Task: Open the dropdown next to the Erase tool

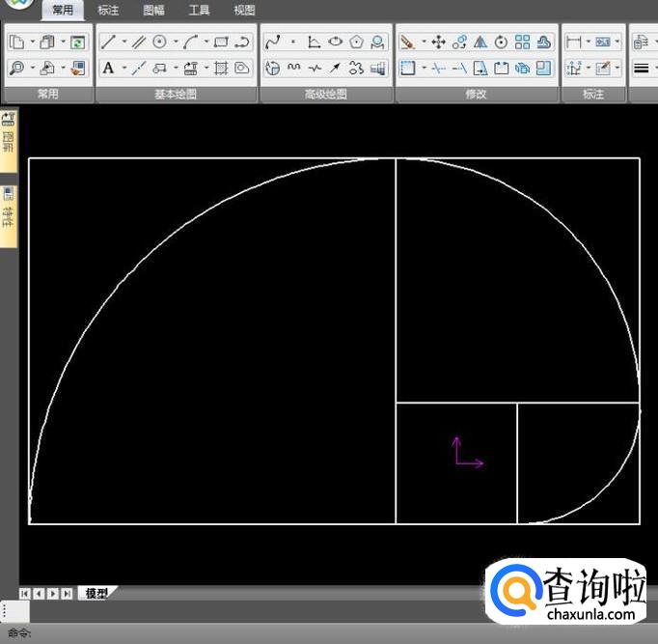Action: click(423, 42)
